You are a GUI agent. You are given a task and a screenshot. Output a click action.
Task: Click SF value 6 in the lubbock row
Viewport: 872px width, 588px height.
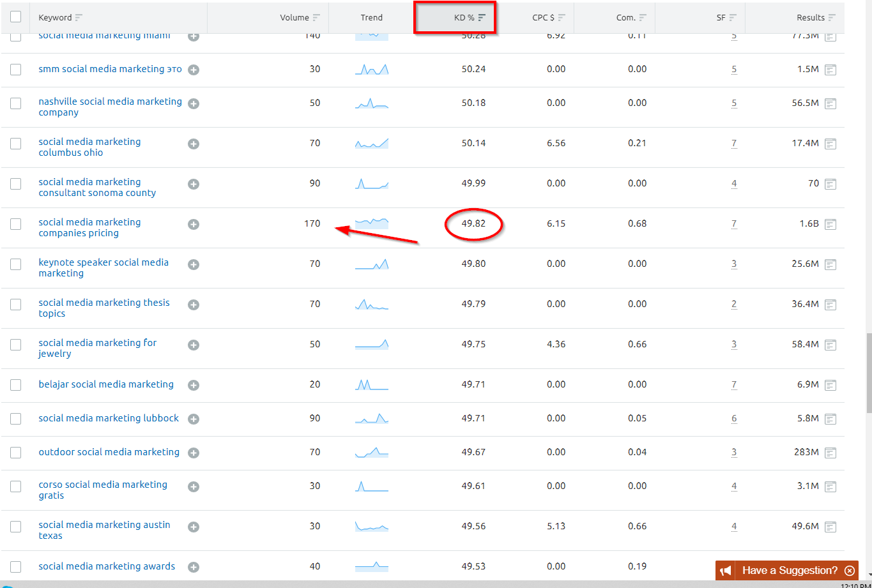734,419
